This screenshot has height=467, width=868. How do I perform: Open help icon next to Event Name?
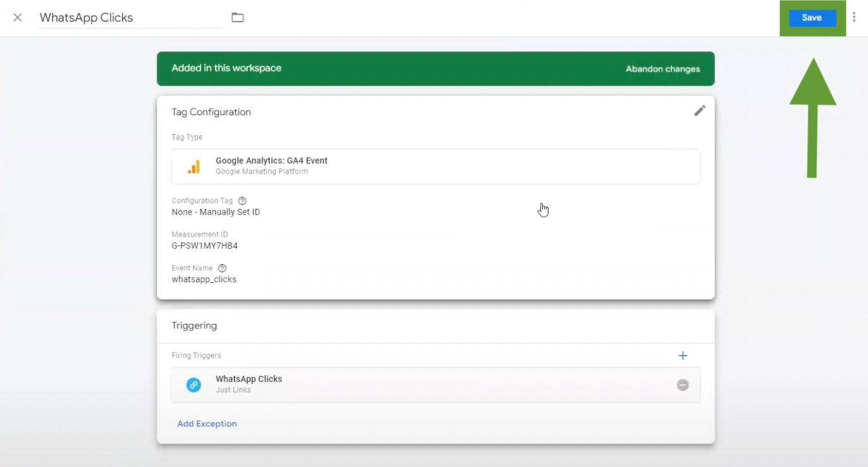(x=222, y=268)
